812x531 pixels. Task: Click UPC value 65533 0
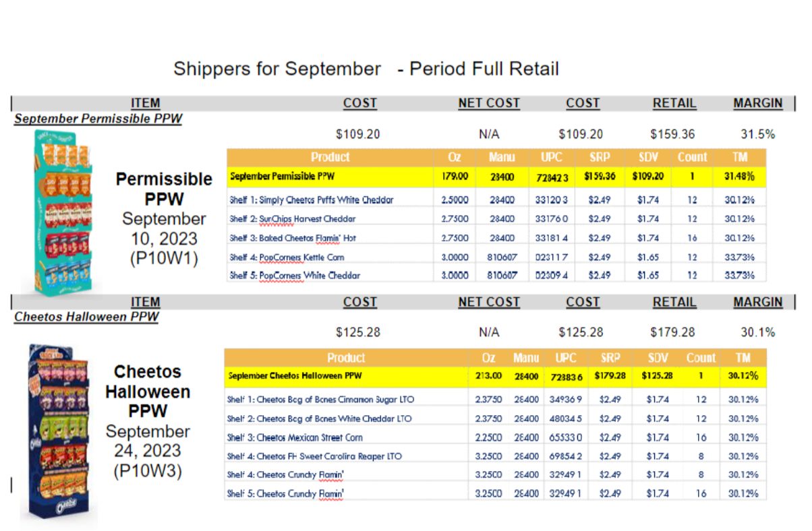(567, 437)
